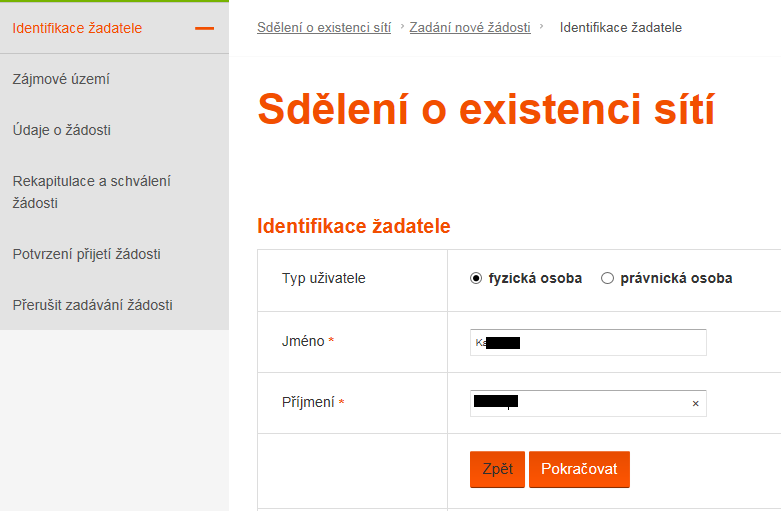Navigate to Potvrzení přijetí žádosti
781x511 pixels.
pos(87,254)
